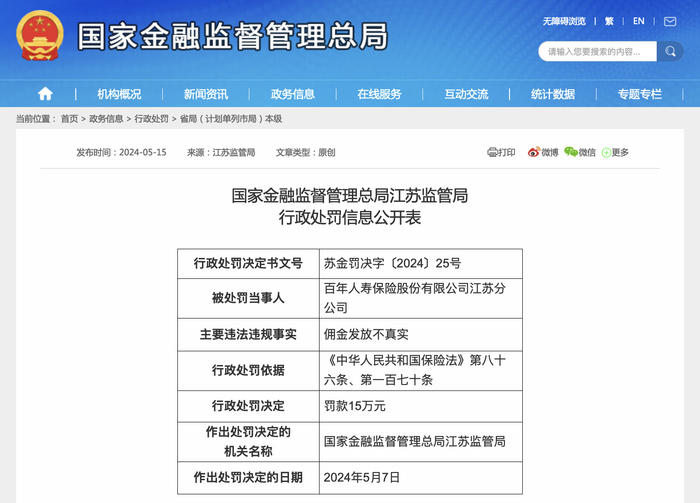Click the national emblem logo
Viewport: 700px width, 503px height.
click(40, 36)
